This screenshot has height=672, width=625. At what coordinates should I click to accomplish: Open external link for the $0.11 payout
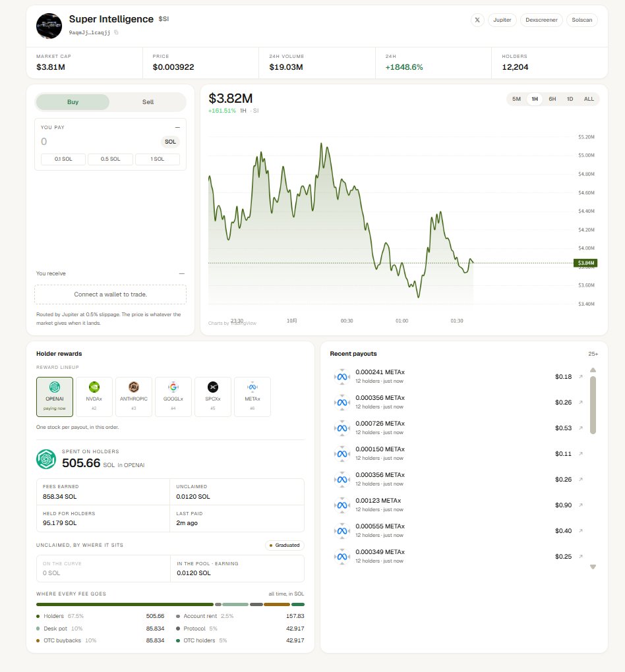point(581,453)
